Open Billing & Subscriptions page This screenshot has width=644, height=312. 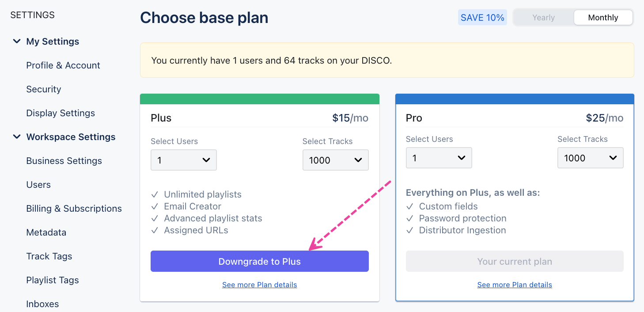[x=74, y=209]
